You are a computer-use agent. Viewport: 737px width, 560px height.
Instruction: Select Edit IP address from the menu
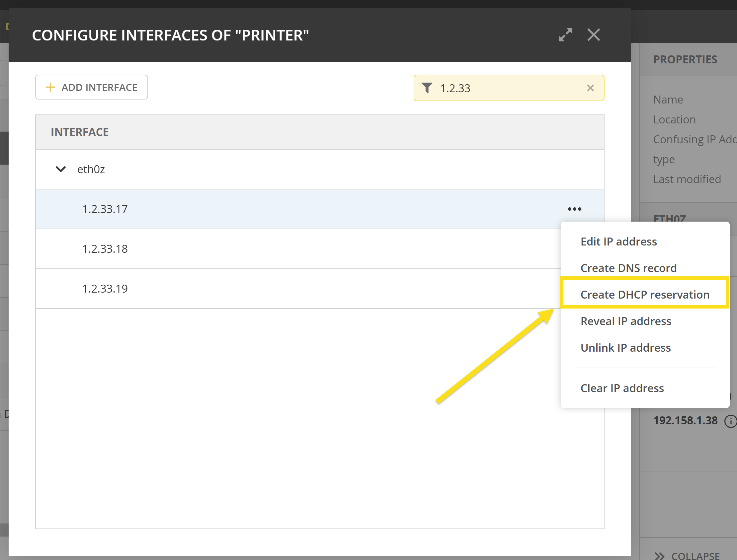point(618,241)
